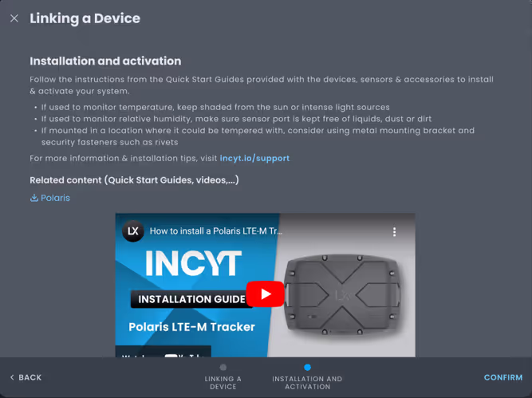Click the grey Linking a Device step dot
Viewport: 532px width, 398px height.
click(x=223, y=368)
